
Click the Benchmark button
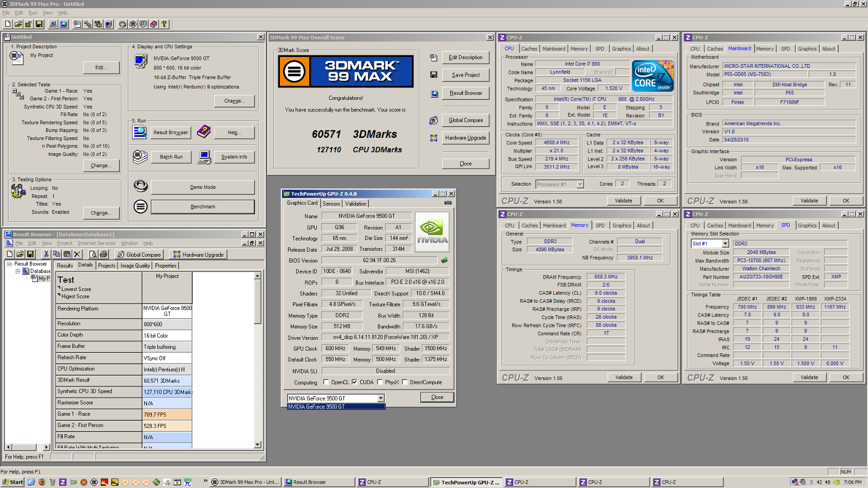point(203,207)
